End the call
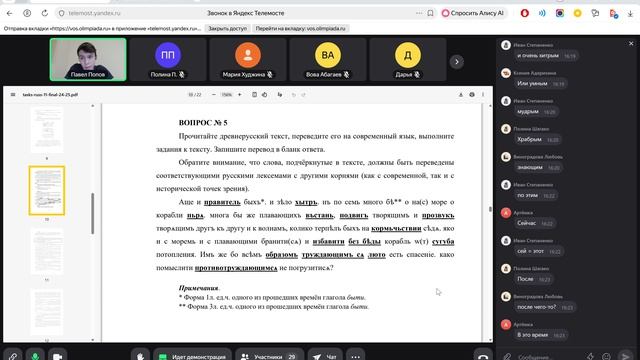The width and height of the screenshot is (640, 360). [483, 357]
